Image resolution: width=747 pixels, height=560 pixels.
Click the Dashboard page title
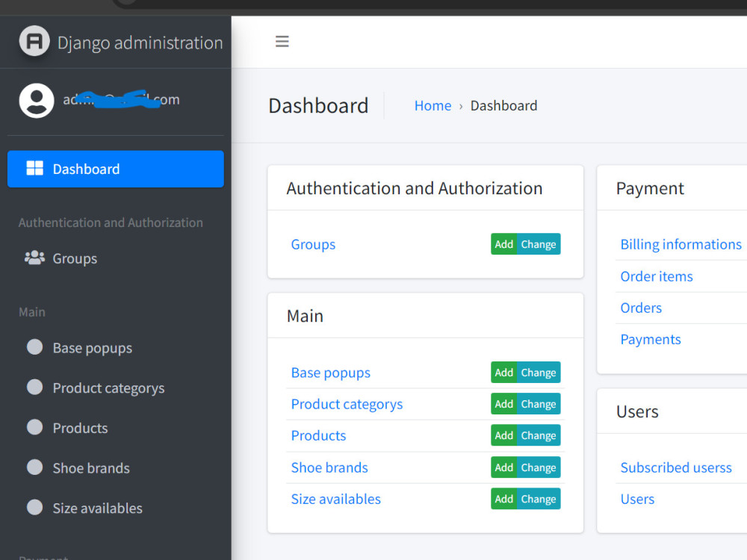tap(318, 105)
